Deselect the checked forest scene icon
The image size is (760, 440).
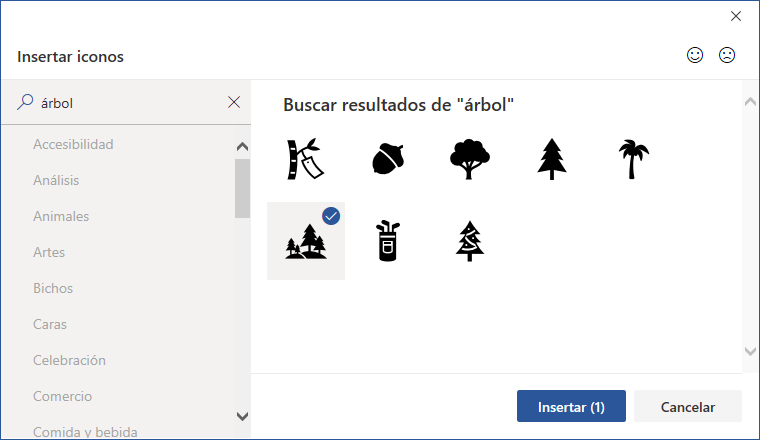tap(305, 241)
